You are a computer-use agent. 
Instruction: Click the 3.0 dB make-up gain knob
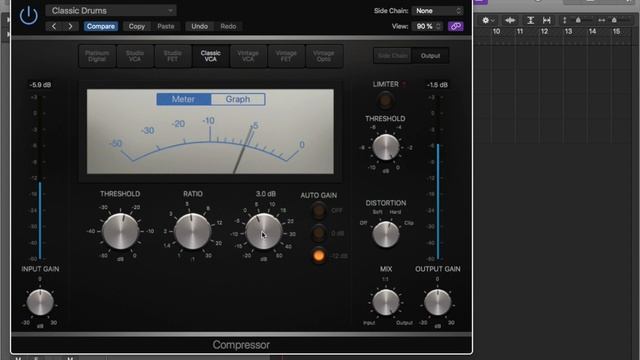click(x=264, y=231)
